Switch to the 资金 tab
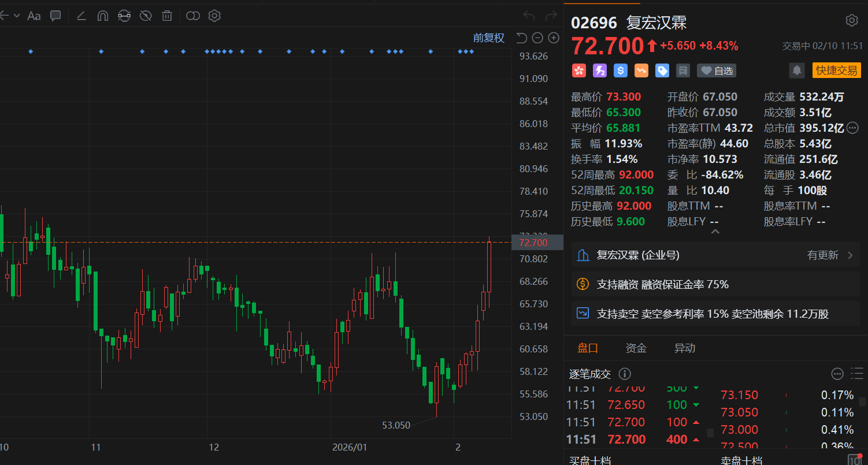Image resolution: width=868 pixels, height=465 pixels. (636, 348)
